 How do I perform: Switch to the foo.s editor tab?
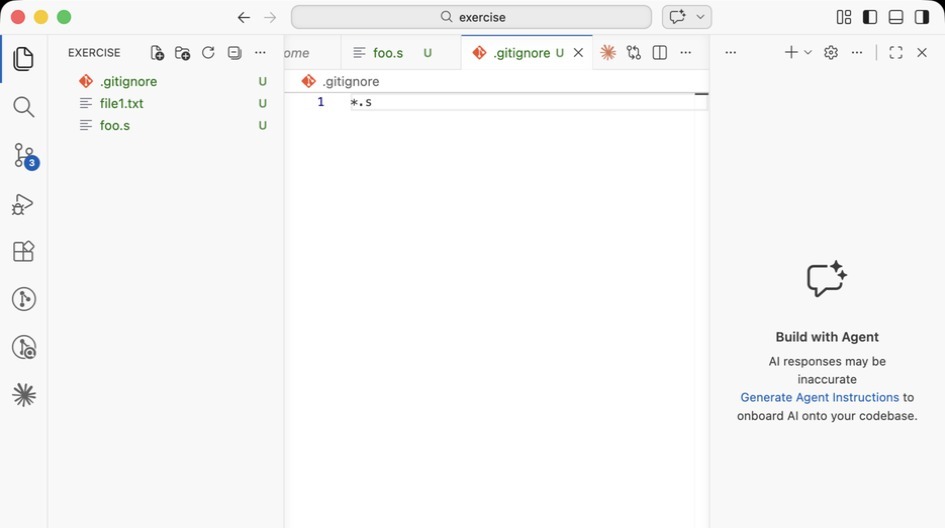click(x=388, y=53)
